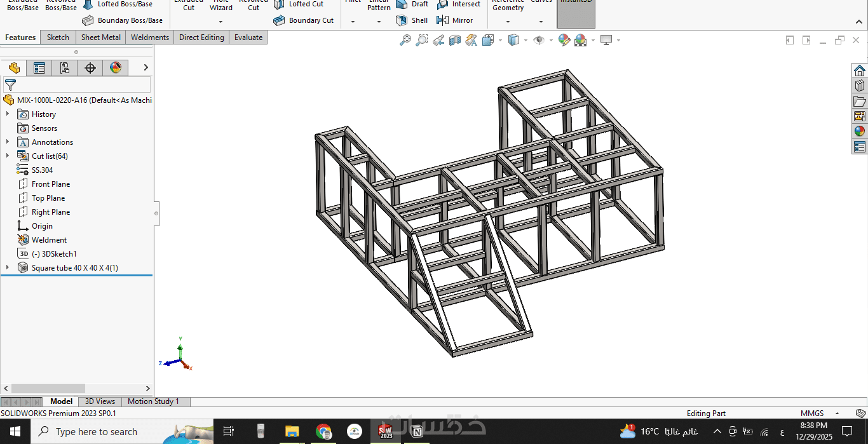Click the filter funnel icon in tree
The width and height of the screenshot is (868, 444).
pos(10,84)
